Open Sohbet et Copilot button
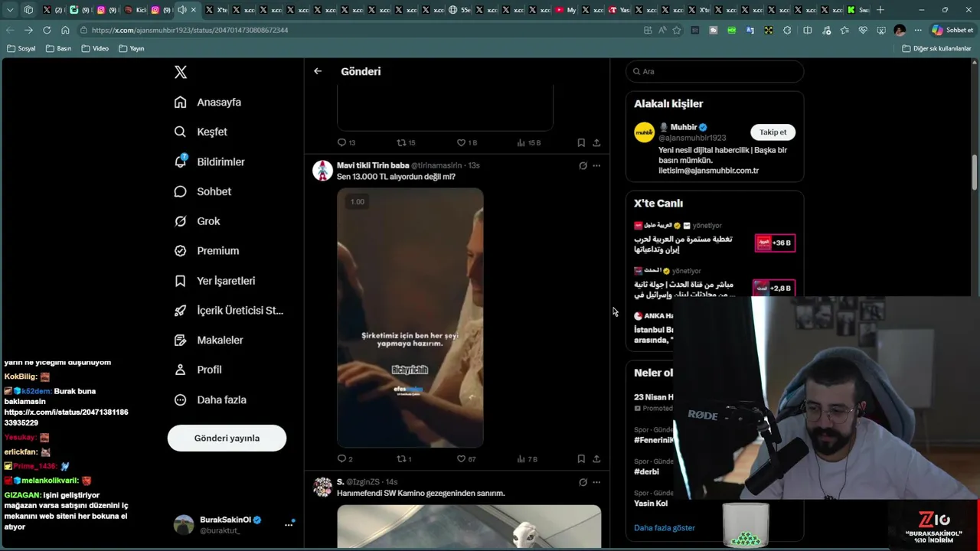980x551 pixels. pos(952,31)
